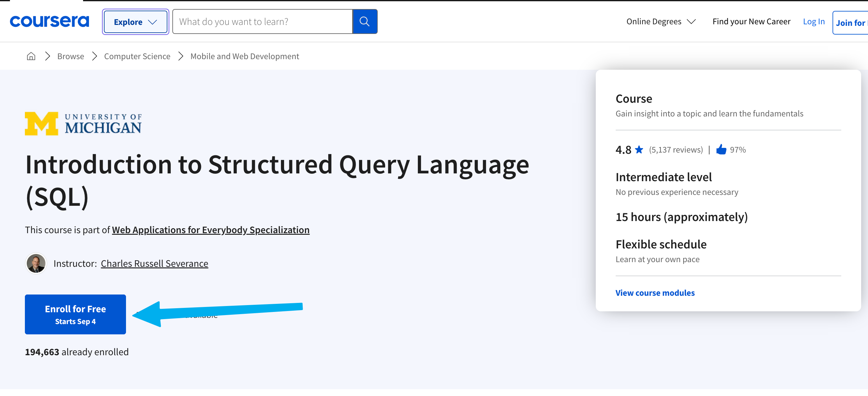This screenshot has width=868, height=396.
Task: Click the blue search magnifier button
Action: click(x=365, y=21)
